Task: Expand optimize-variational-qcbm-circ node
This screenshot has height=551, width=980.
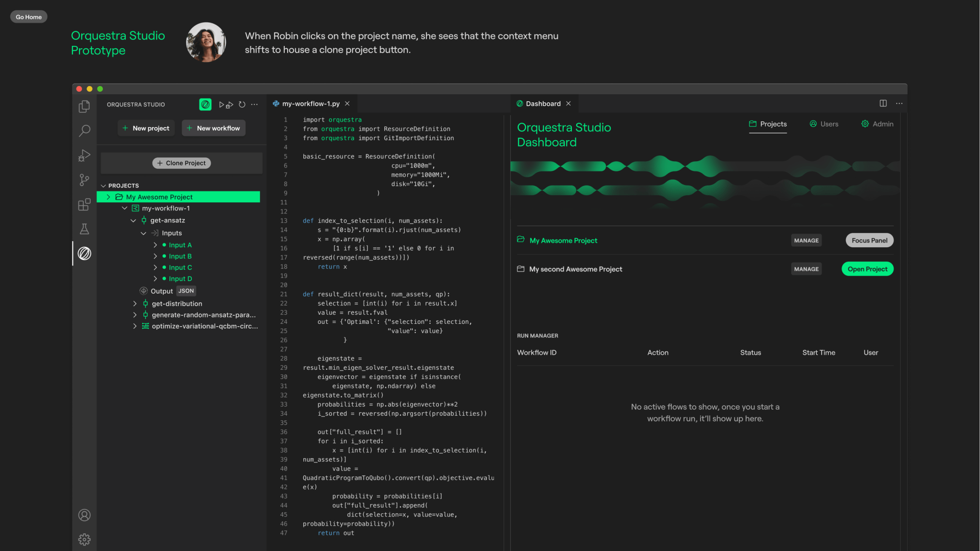Action: coord(134,326)
